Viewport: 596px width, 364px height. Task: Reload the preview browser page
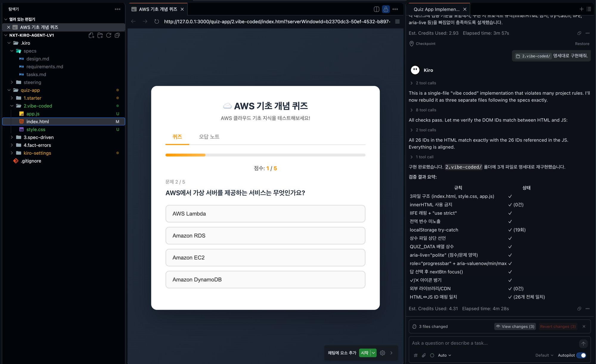(156, 21)
